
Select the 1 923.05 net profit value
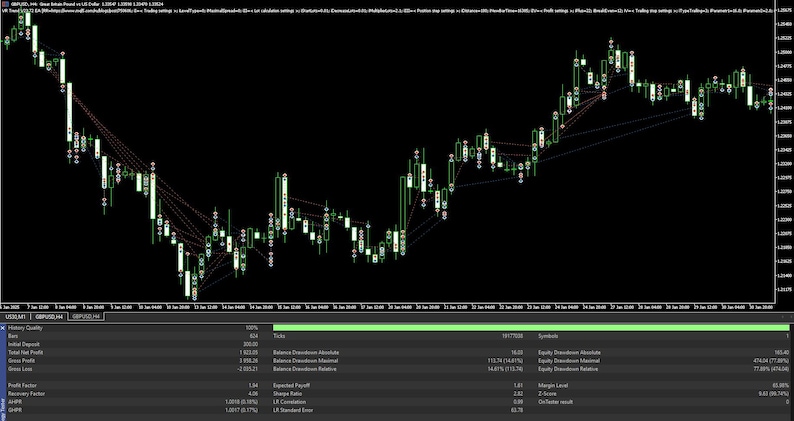[x=249, y=352]
